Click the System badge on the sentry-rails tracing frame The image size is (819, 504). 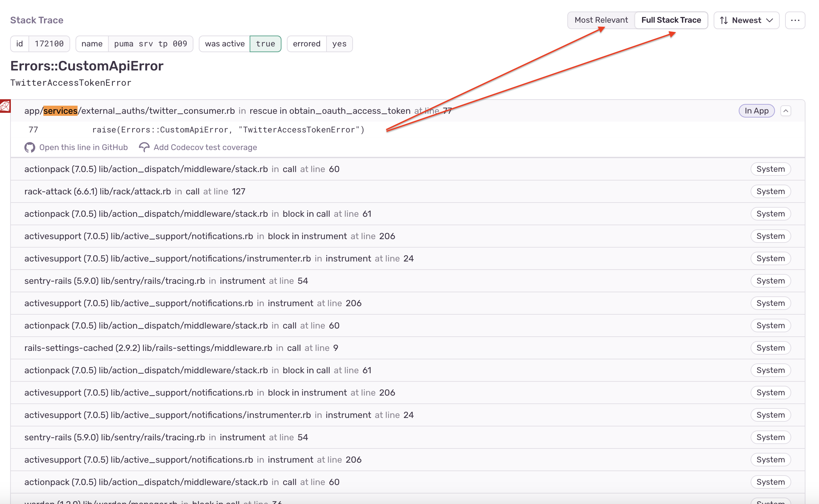(x=770, y=281)
